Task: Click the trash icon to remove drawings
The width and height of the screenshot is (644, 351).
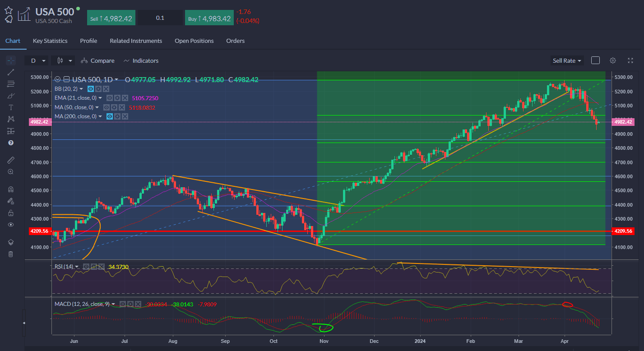Action: pyautogui.click(x=11, y=254)
